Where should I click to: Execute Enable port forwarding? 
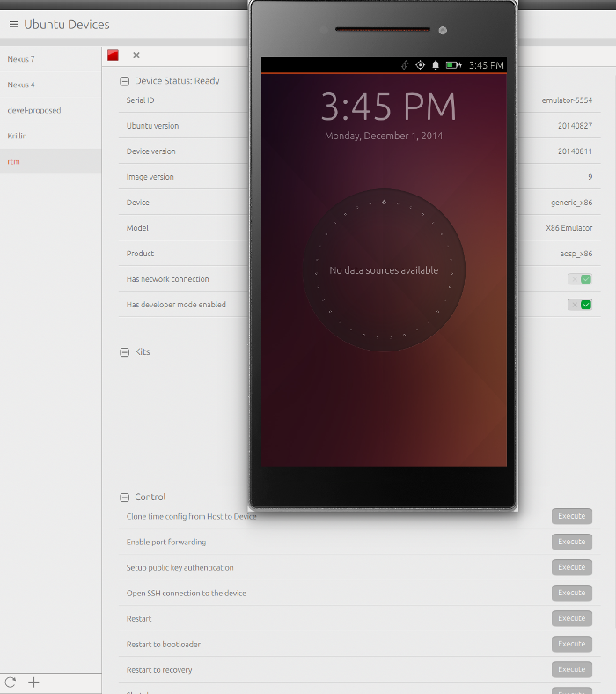[x=572, y=542]
